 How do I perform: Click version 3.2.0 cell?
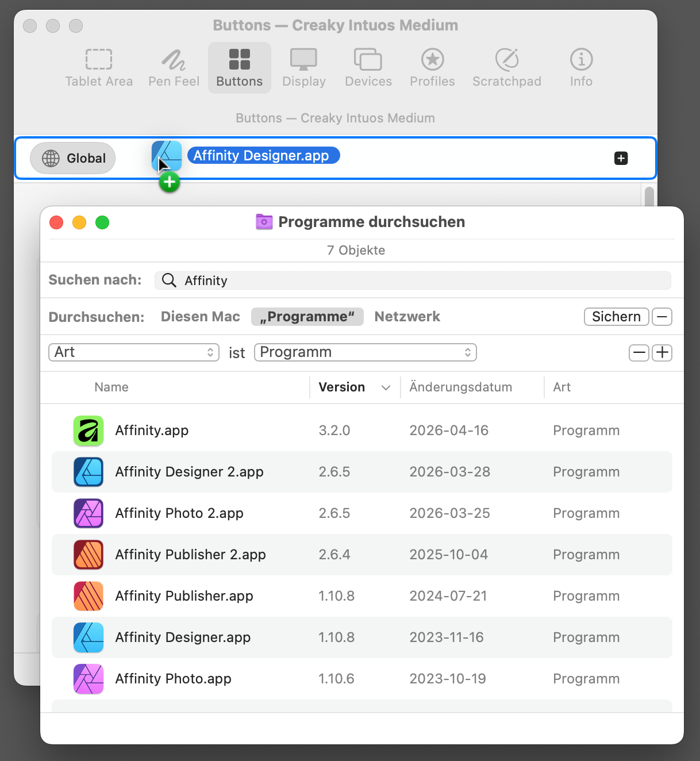tap(334, 431)
